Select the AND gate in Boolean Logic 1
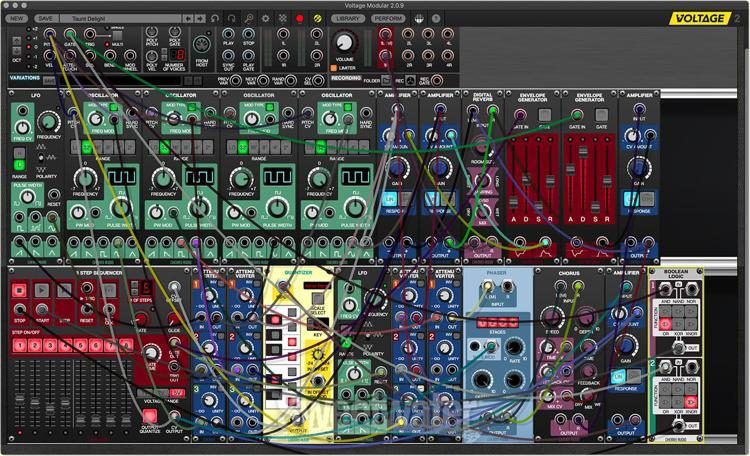 coord(665,311)
